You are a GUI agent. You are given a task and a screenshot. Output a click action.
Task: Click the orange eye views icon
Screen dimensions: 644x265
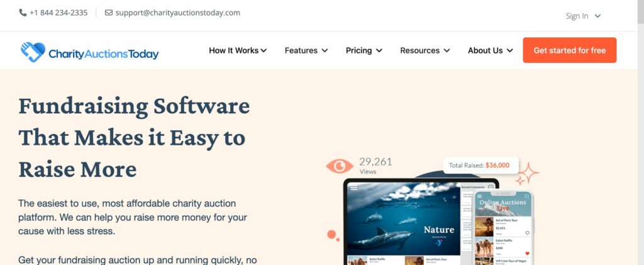click(339, 166)
